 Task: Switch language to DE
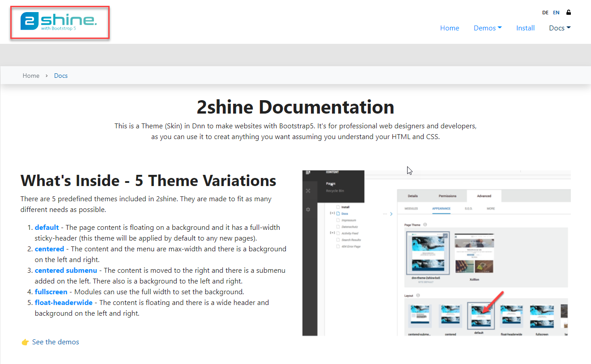[x=545, y=13]
